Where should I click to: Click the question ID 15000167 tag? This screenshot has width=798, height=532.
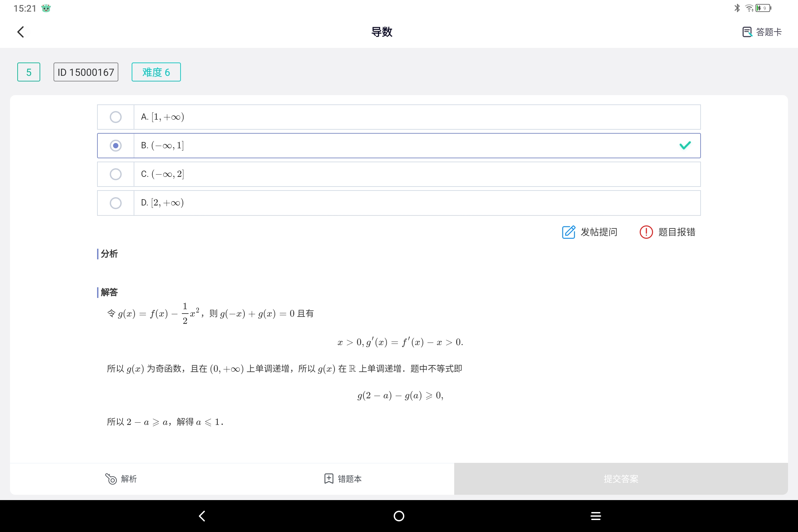pyautogui.click(x=85, y=72)
